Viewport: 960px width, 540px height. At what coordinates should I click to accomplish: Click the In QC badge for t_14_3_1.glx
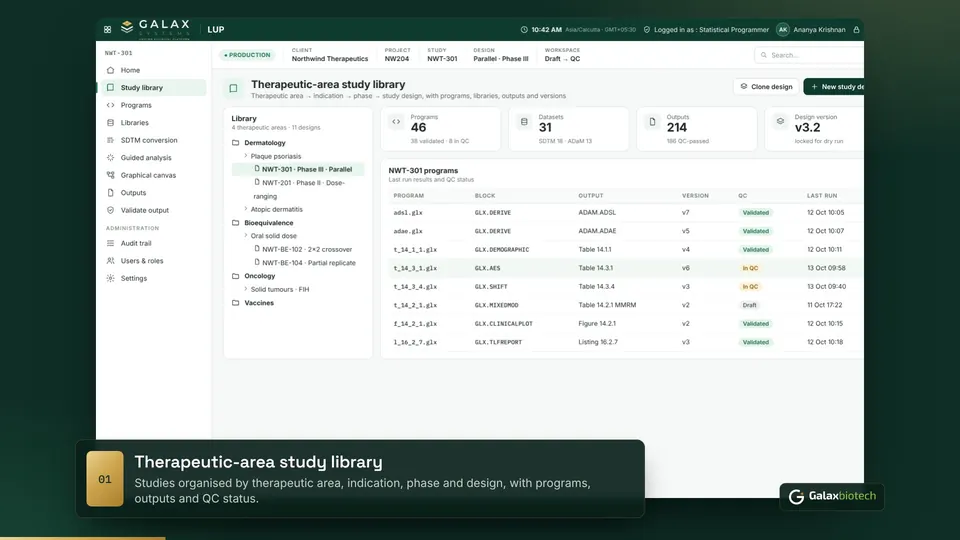[x=750, y=268]
